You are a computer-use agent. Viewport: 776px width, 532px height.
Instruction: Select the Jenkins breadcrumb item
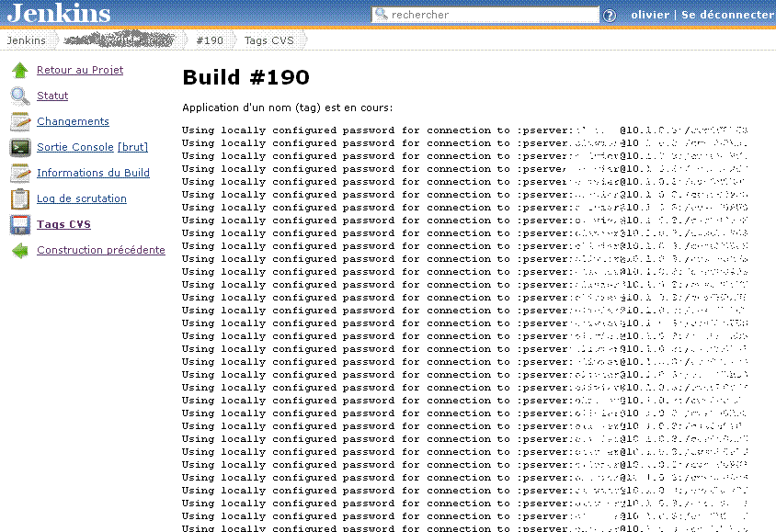pos(27,40)
